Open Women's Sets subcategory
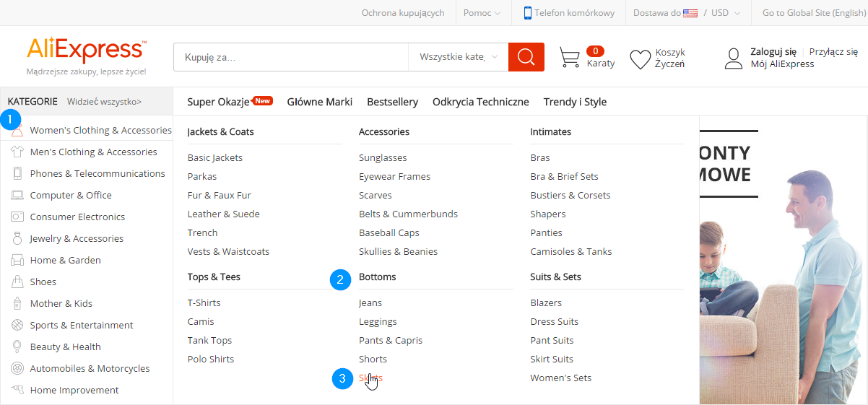 [561, 378]
